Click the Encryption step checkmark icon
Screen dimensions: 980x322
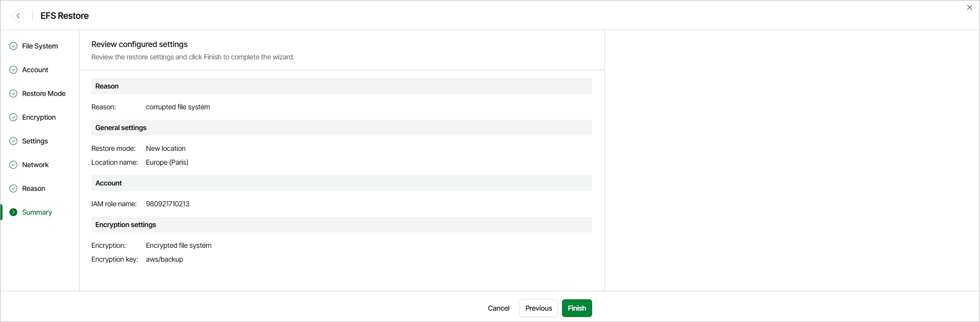click(x=13, y=117)
